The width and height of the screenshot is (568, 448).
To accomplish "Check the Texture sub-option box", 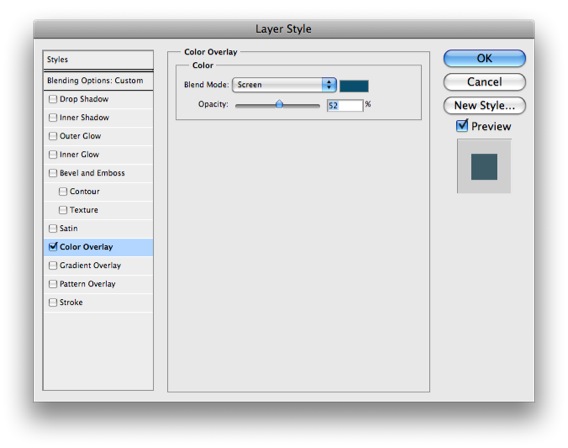I will pos(63,210).
